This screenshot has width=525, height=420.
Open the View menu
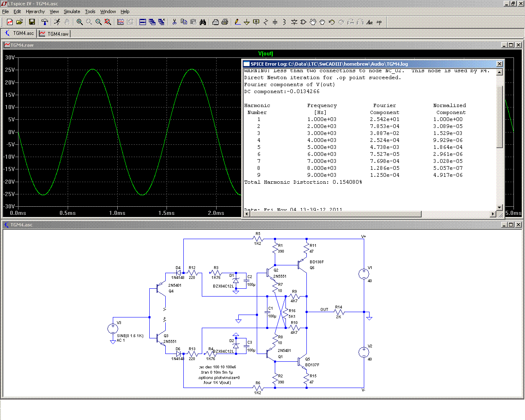(54, 11)
